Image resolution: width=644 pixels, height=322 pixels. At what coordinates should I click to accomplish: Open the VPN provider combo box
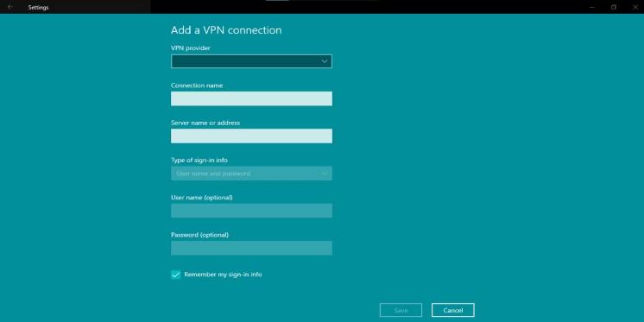point(251,61)
